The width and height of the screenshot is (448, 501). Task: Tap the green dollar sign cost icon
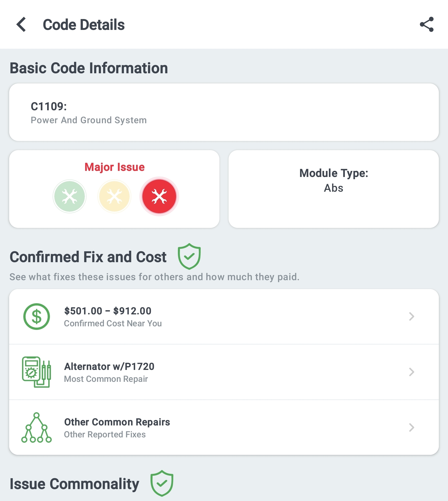[x=36, y=317]
